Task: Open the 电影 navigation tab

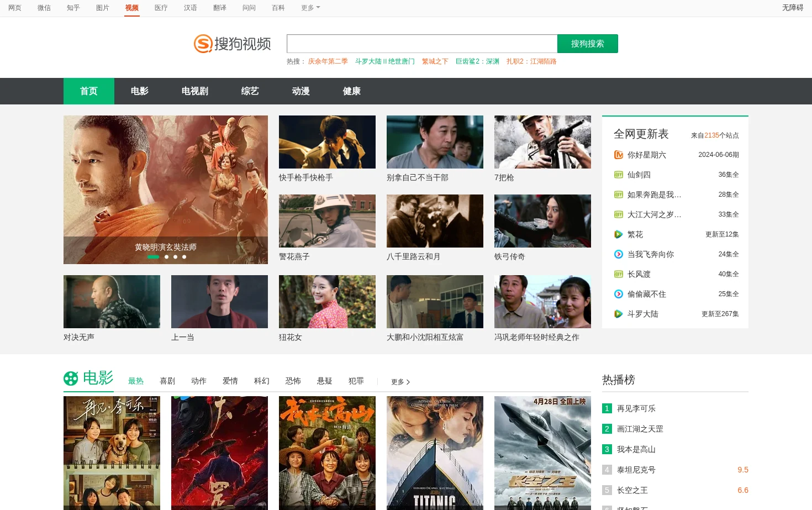Action: pyautogui.click(x=140, y=91)
